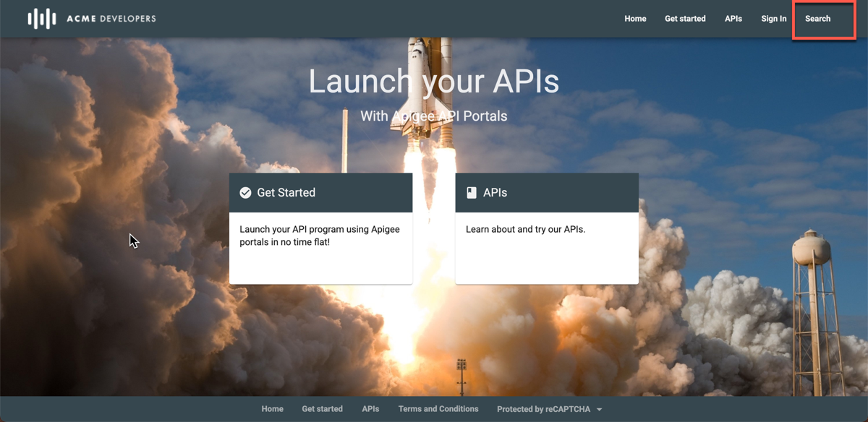The height and width of the screenshot is (422, 868).
Task: Click the ACME DEVELOPERS brand text
Action: (x=111, y=19)
